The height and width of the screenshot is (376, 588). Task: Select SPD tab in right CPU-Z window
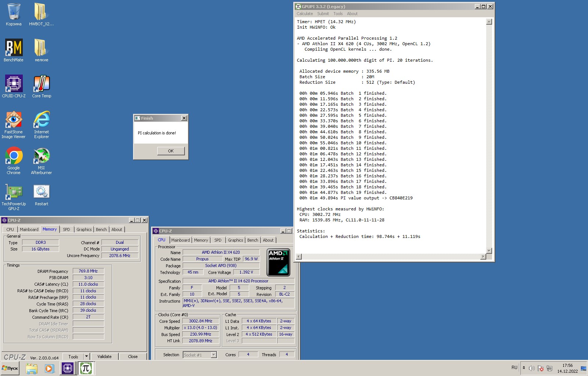pos(218,240)
